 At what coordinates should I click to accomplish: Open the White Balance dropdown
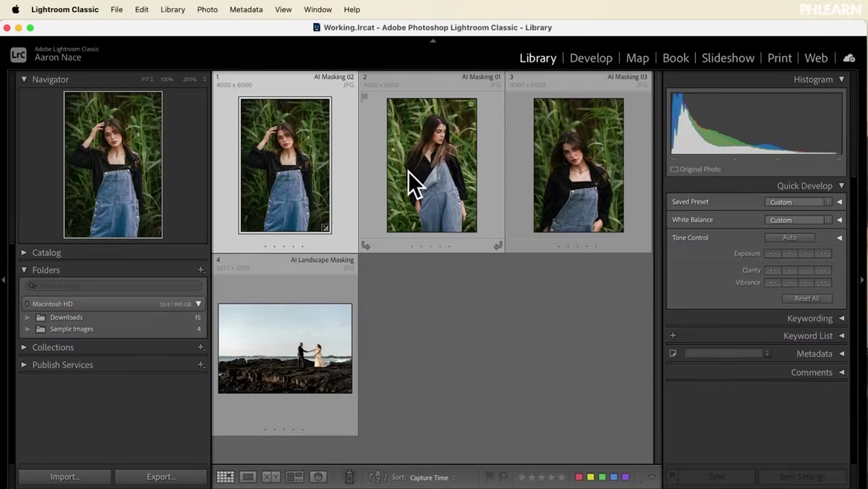click(799, 220)
